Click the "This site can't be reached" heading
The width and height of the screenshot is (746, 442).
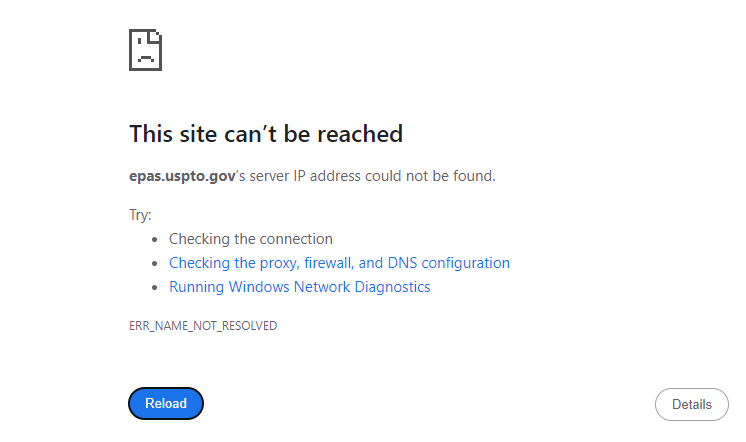(266, 134)
